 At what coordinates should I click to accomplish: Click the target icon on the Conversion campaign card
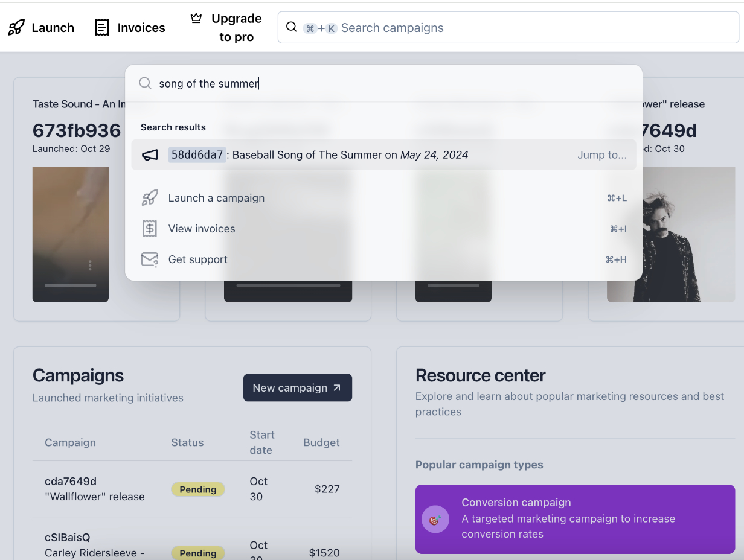tap(435, 519)
